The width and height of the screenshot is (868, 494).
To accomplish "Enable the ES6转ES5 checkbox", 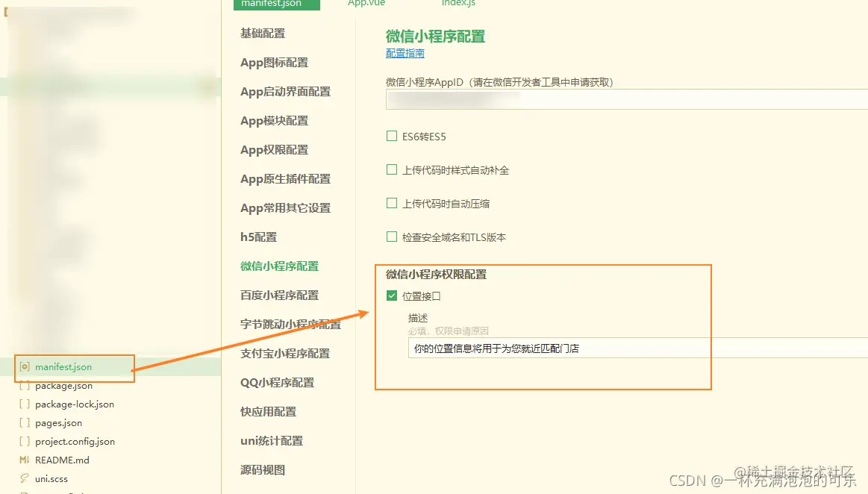I will 392,136.
